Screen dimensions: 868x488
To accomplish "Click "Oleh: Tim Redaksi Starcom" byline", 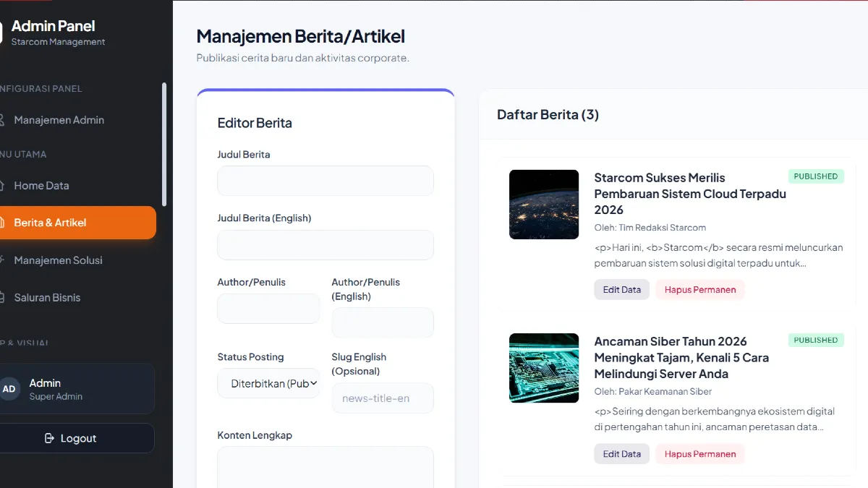I will 650,228.
